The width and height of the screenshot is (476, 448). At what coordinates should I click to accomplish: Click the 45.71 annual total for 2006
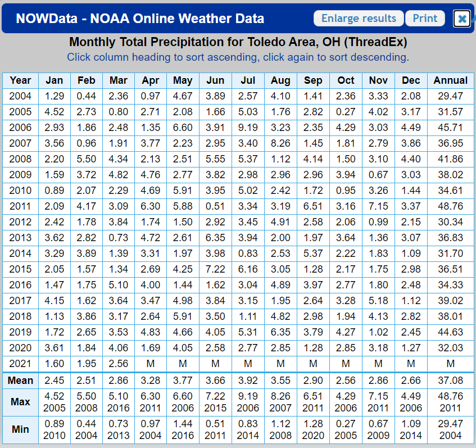(x=451, y=128)
